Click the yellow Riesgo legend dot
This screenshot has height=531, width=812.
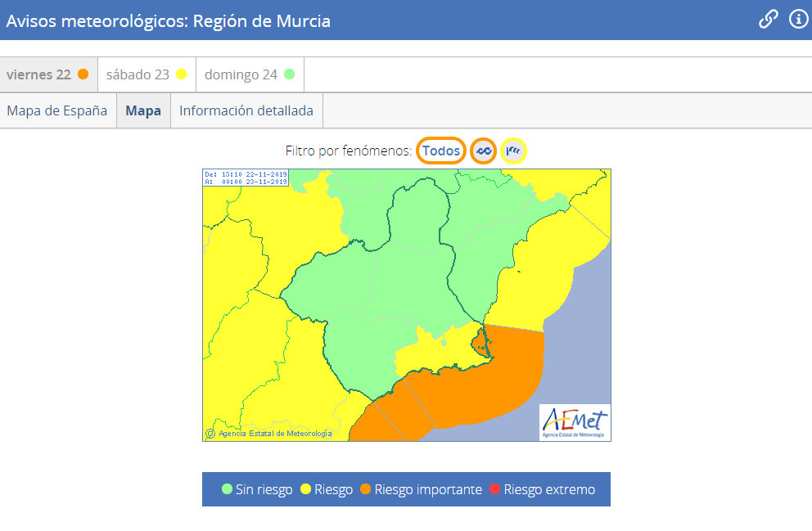(305, 489)
